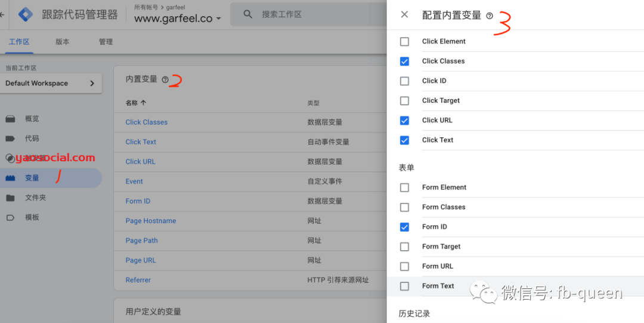Click the 变量 brick sidebar icon

tap(10, 178)
